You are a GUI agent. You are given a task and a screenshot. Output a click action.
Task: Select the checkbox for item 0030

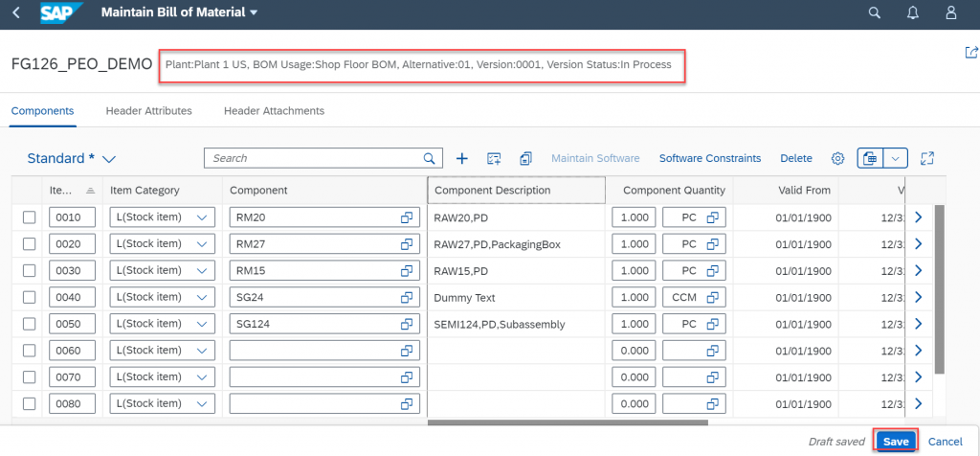pos(29,271)
